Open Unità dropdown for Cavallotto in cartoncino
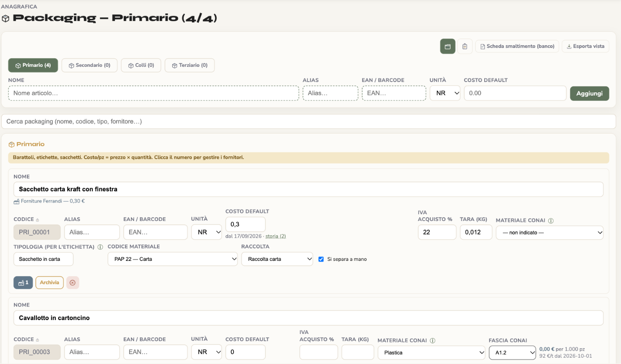621x364 pixels. 206,352
